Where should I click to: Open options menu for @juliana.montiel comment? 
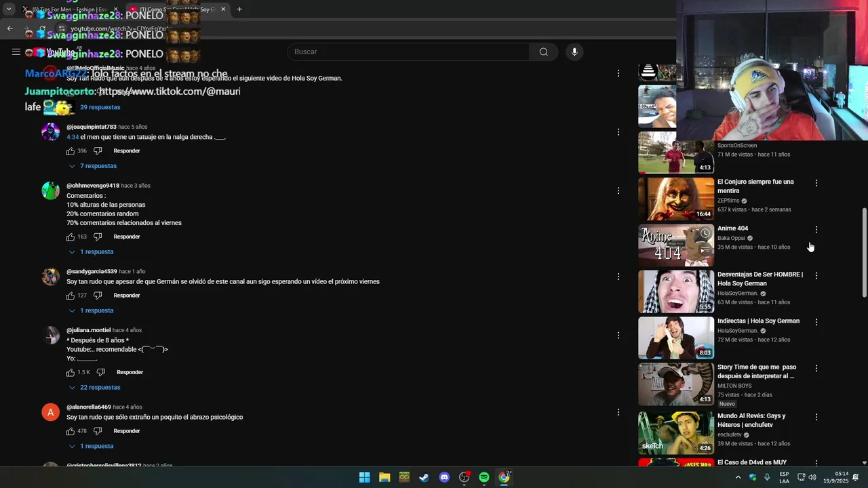click(618, 335)
